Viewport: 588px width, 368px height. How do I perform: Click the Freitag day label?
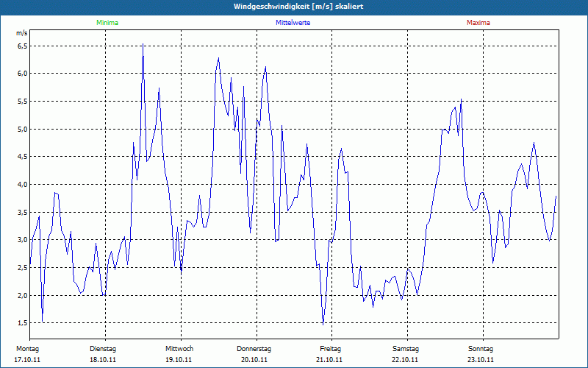pyautogui.click(x=330, y=349)
